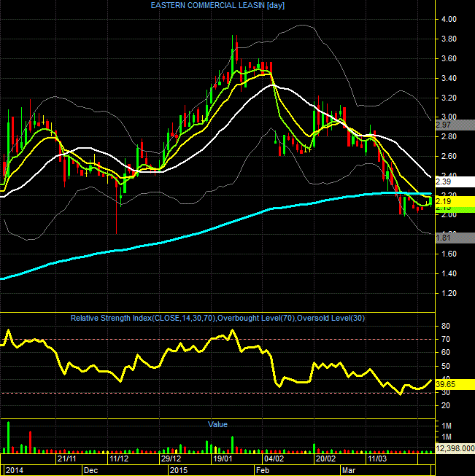This screenshot has width=475, height=476.
Task: Click the RSI 80 axis label
Action: [x=446, y=326]
